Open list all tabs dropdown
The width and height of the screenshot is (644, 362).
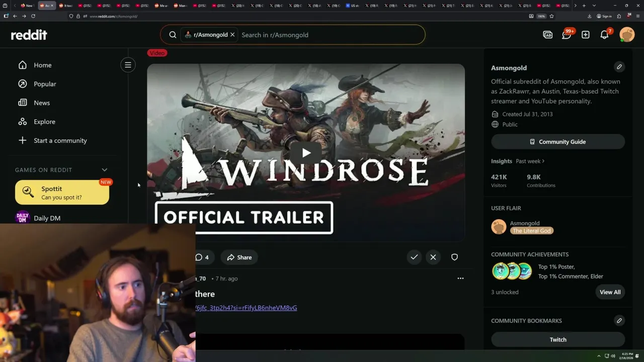pyautogui.click(x=594, y=6)
